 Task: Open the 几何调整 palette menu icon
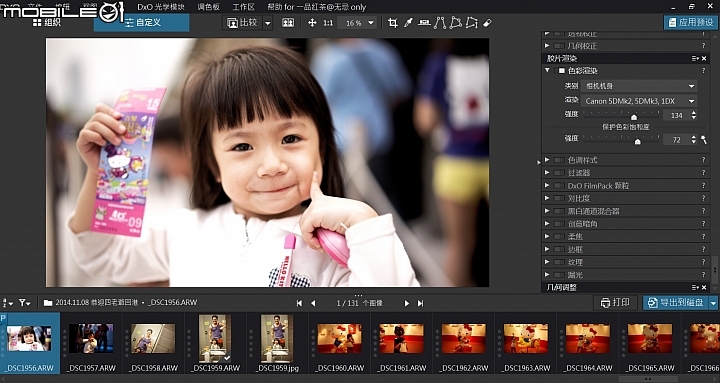pos(695,287)
